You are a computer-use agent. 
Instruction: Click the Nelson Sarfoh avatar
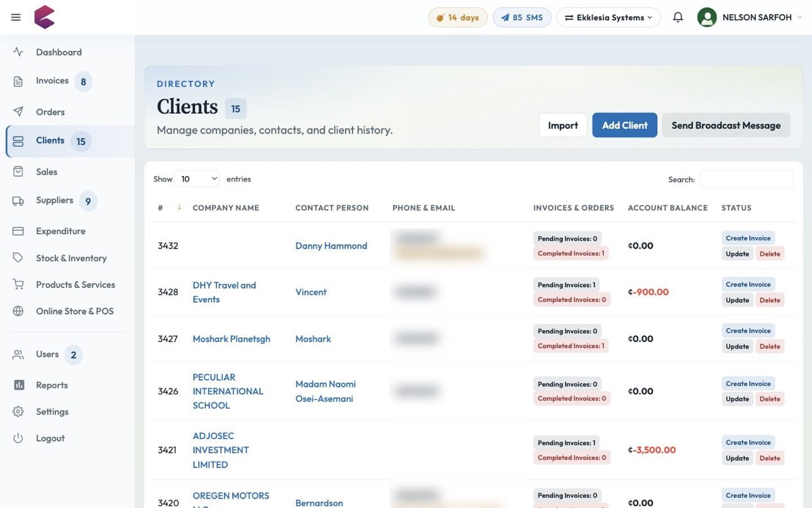pos(707,18)
